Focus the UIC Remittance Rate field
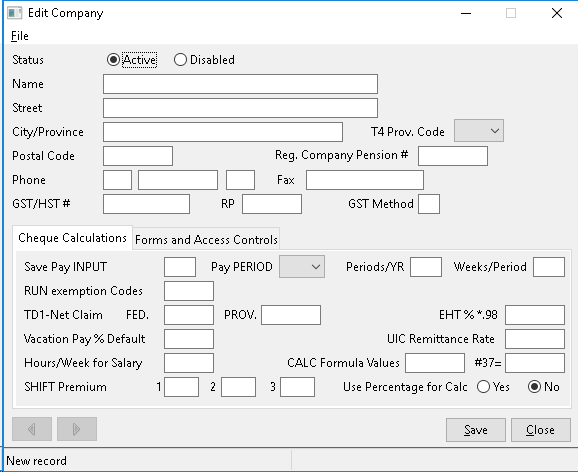The image size is (578, 472). 535,339
